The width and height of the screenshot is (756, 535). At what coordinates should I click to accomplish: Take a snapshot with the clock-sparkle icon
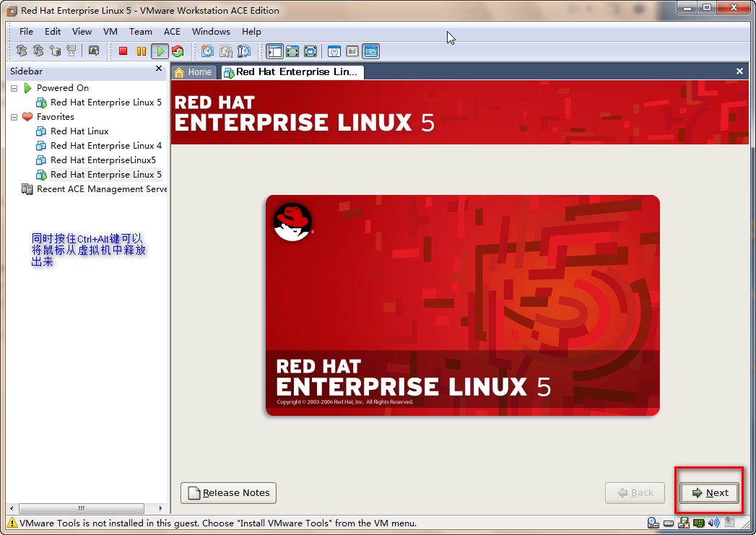tap(207, 51)
